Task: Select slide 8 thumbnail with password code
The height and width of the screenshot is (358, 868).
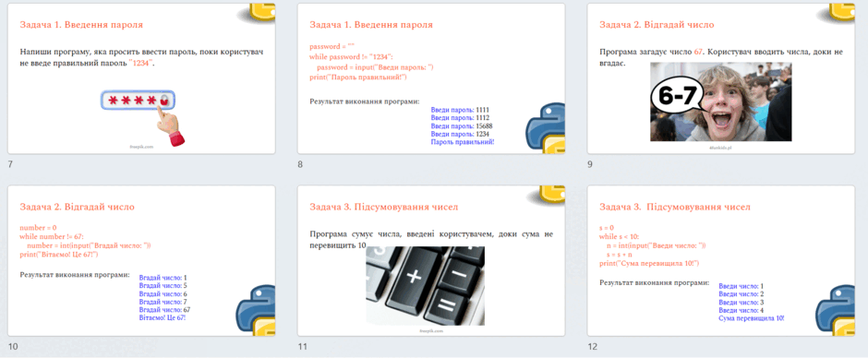Action: pyautogui.click(x=431, y=78)
